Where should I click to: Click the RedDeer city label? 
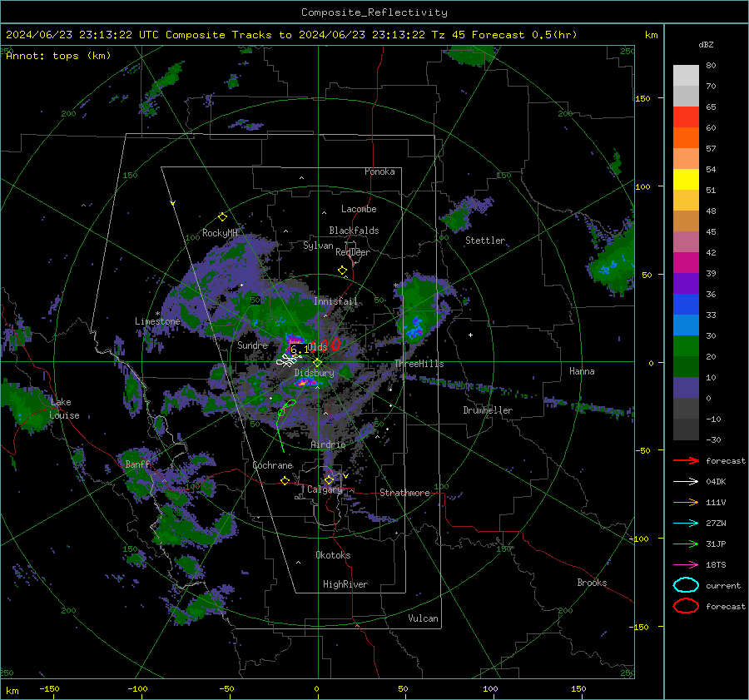click(x=353, y=252)
